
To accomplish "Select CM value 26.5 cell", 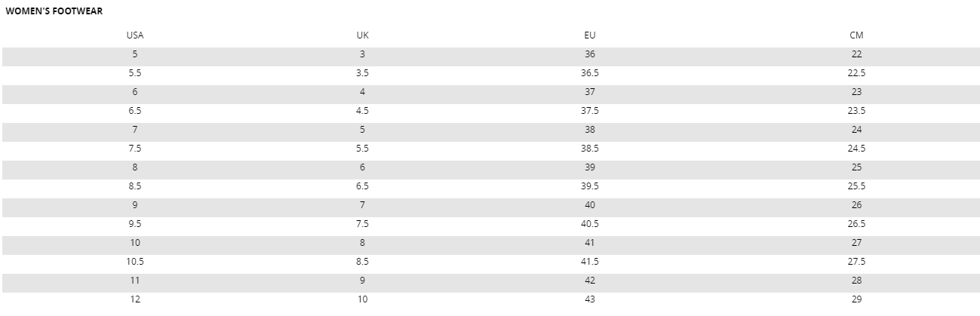I will pyautogui.click(x=856, y=224).
